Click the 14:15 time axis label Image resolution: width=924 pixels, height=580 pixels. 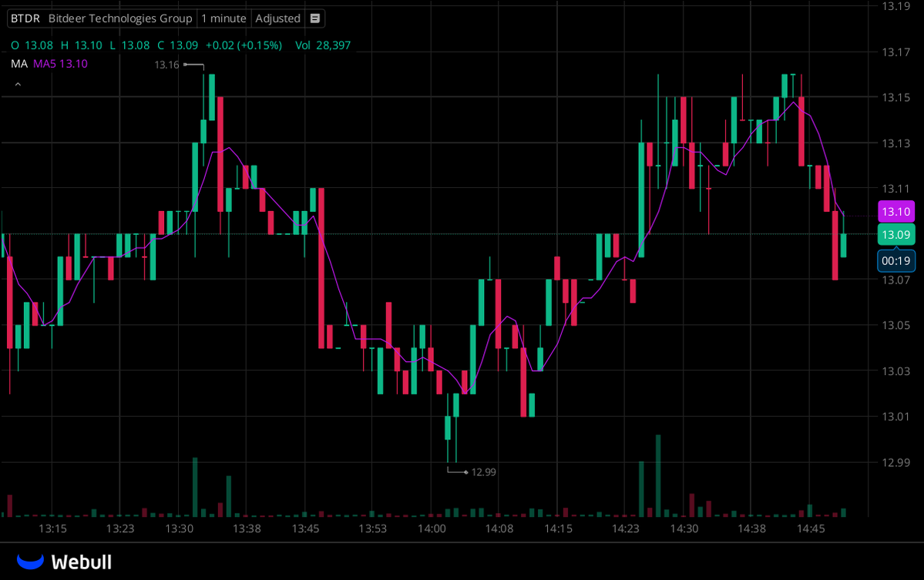pos(558,528)
